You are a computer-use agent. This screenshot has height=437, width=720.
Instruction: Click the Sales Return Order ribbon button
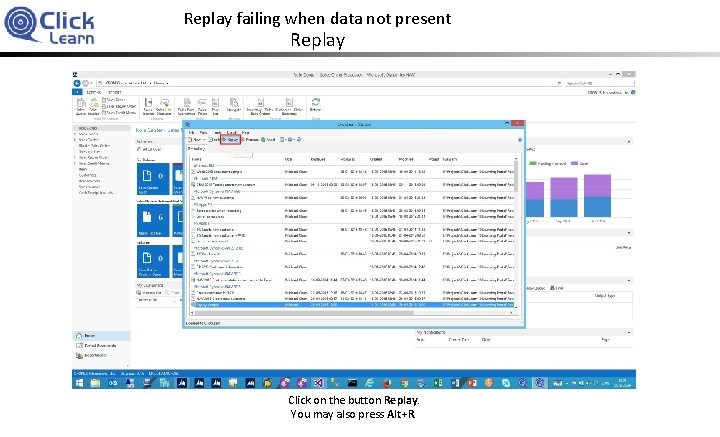pos(119,106)
